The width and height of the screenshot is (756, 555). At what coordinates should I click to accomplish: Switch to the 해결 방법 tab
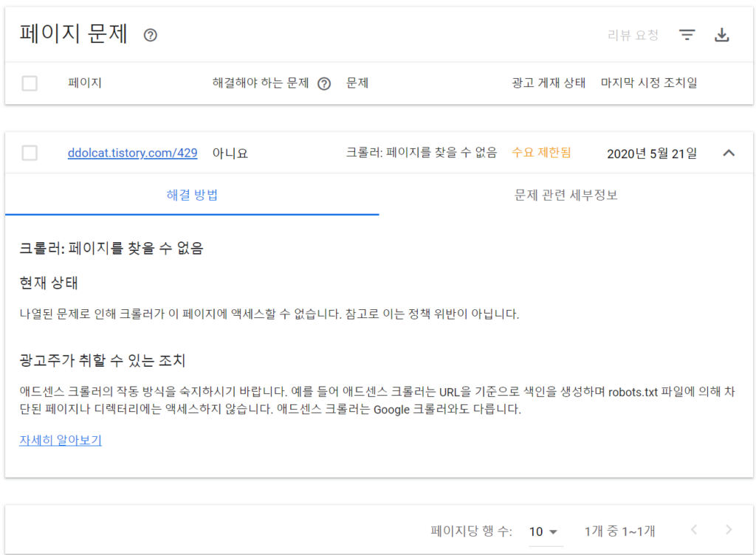pyautogui.click(x=192, y=196)
